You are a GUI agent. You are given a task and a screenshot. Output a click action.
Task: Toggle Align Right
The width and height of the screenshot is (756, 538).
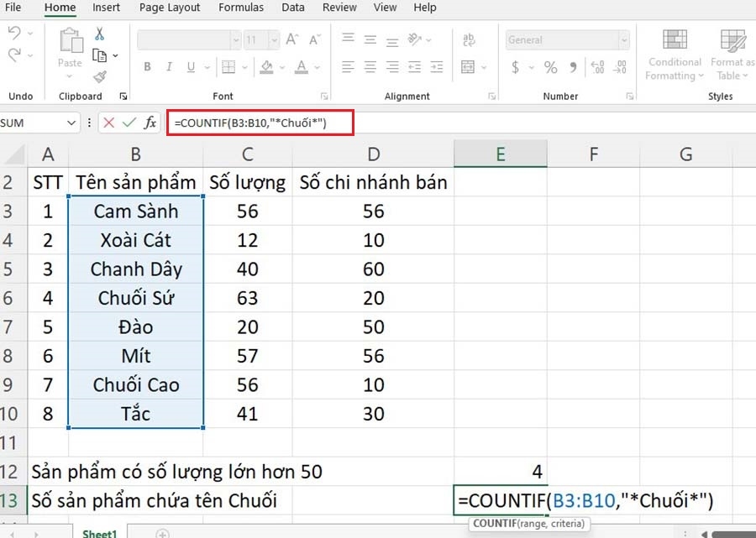tap(392, 67)
